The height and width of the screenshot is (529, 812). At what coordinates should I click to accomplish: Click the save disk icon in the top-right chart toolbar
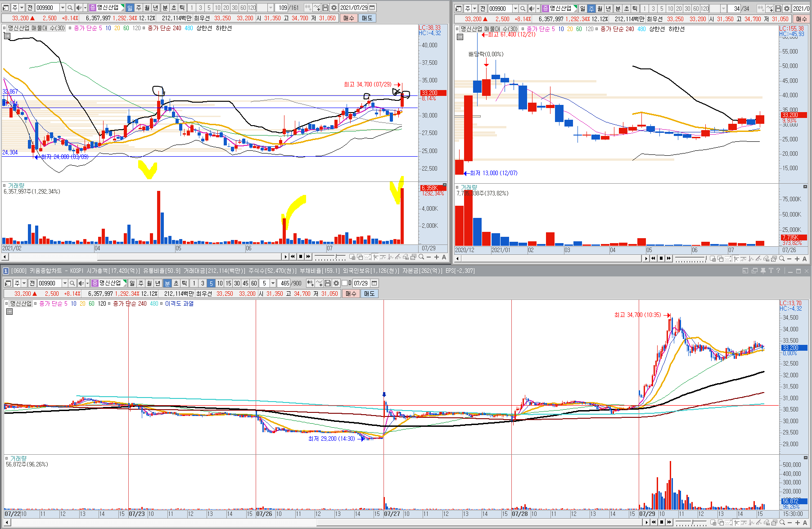778,9
